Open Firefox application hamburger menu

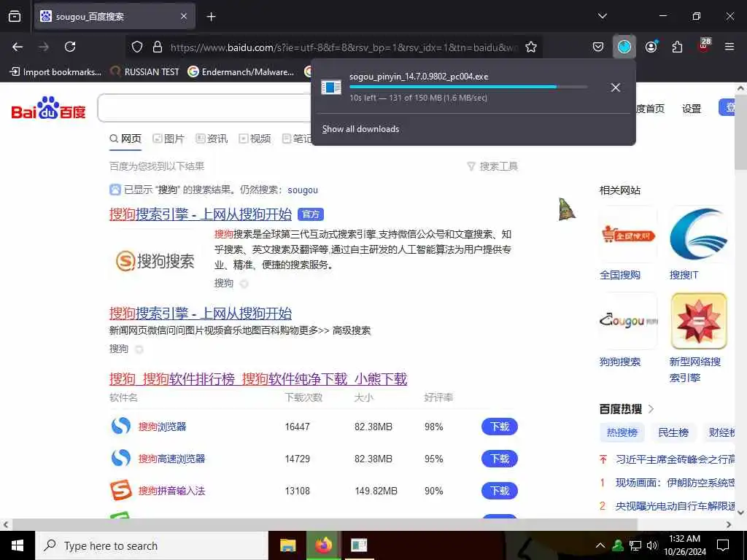point(729,47)
